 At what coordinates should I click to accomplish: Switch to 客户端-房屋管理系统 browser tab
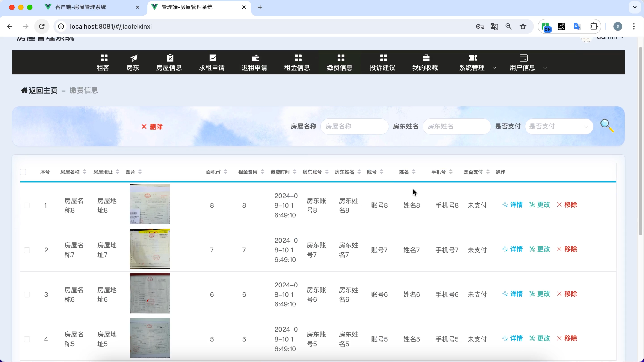(x=80, y=7)
